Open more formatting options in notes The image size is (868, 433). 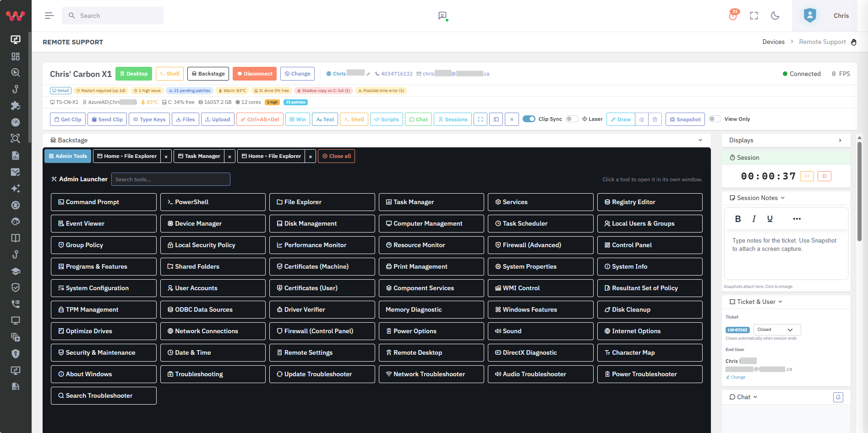tap(797, 219)
